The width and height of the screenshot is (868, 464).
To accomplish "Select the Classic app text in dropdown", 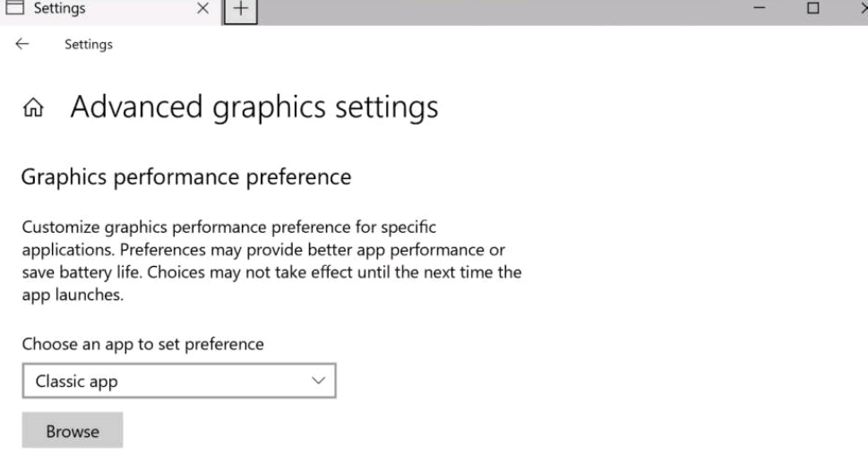I will [76, 382].
